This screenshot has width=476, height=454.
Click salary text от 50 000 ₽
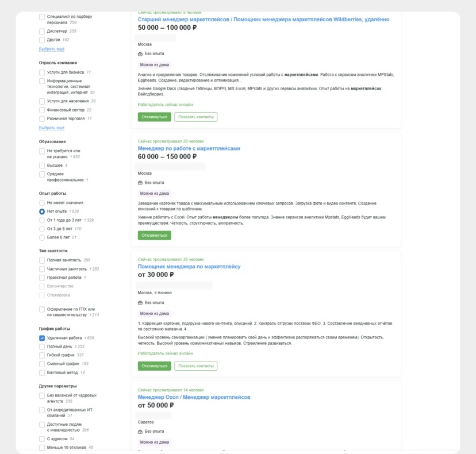[156, 405]
